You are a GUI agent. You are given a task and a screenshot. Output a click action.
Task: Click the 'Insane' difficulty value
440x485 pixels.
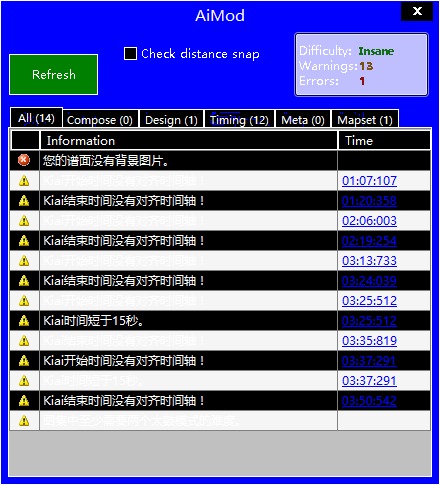pyautogui.click(x=376, y=51)
